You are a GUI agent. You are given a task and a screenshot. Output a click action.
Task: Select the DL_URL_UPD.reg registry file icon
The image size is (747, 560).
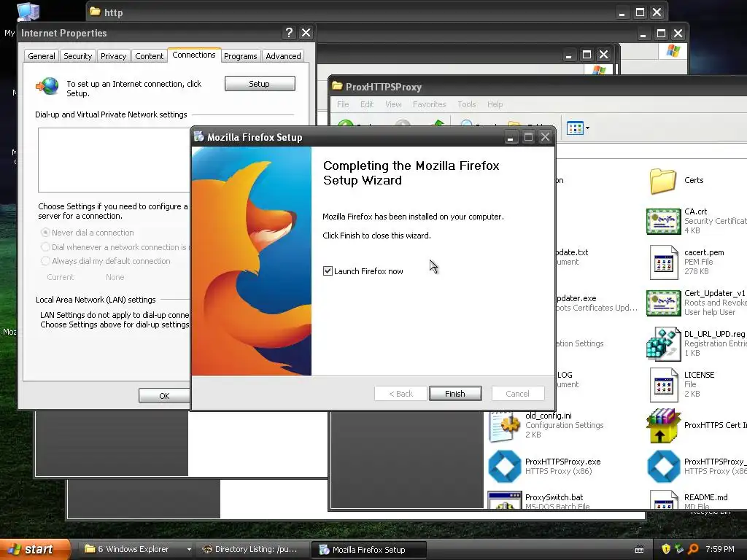tap(664, 344)
